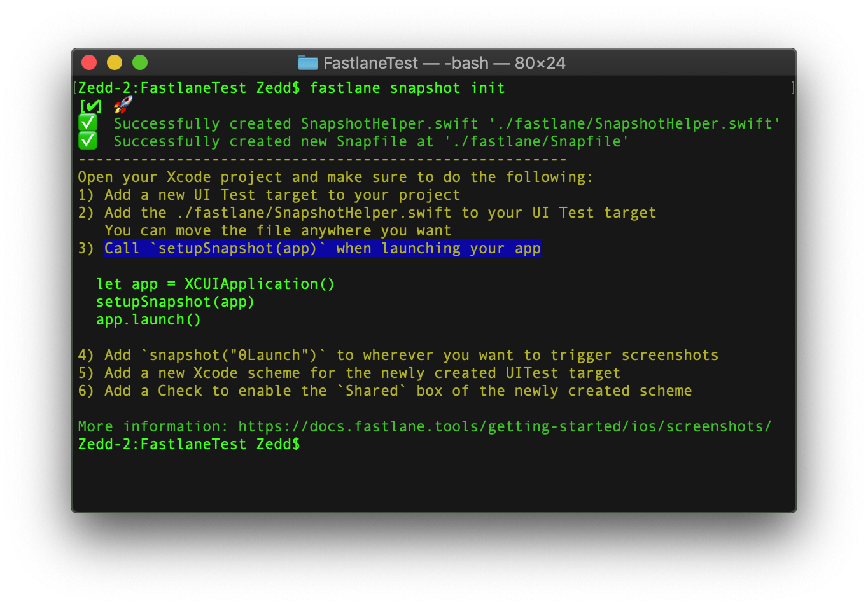Click step 6 'Add a Check to enable' line
The width and height of the screenshot is (868, 607).
384,391
